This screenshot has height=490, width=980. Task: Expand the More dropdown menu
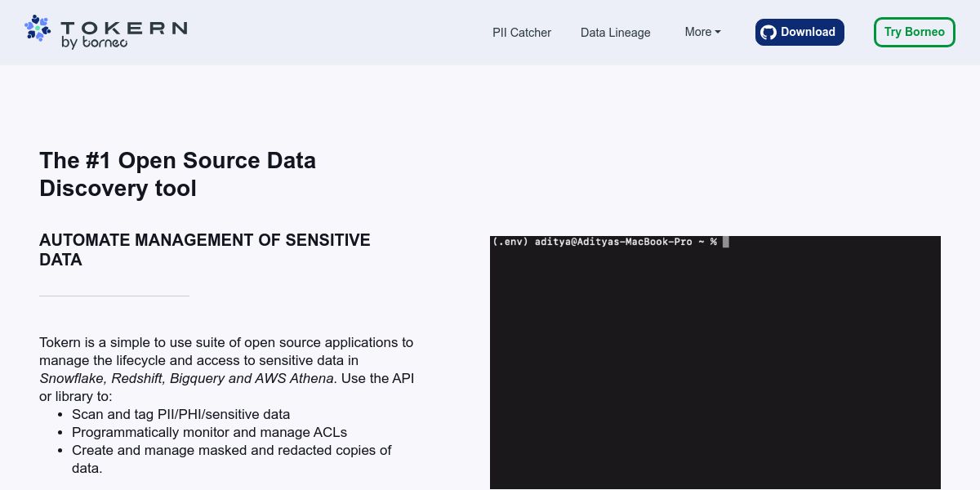pyautogui.click(x=702, y=32)
